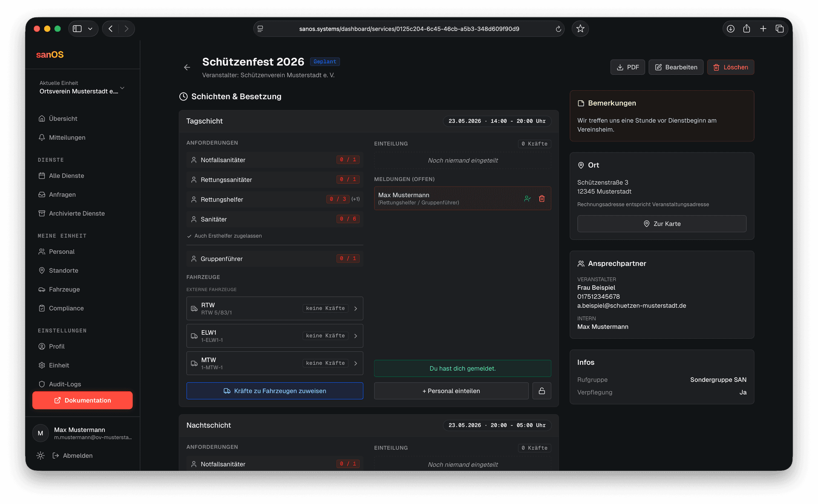The image size is (818, 504).
Task: Click the back arrow beside Schützenfest 2026
Action: point(187,67)
